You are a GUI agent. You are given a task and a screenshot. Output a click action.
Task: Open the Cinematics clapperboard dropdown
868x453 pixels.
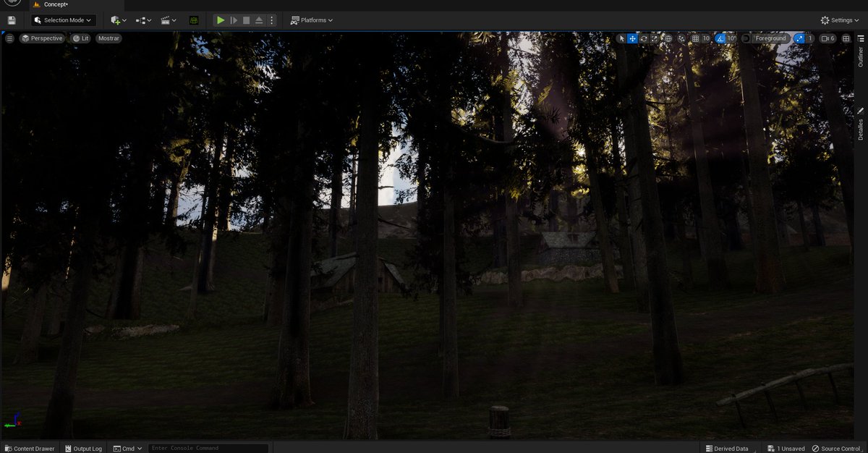(x=169, y=20)
